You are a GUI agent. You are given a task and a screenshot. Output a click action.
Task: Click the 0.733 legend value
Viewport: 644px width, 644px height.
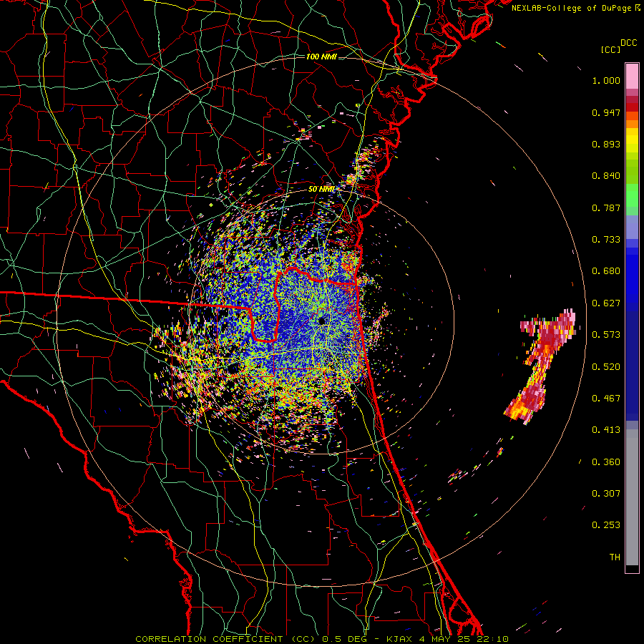tap(606, 240)
